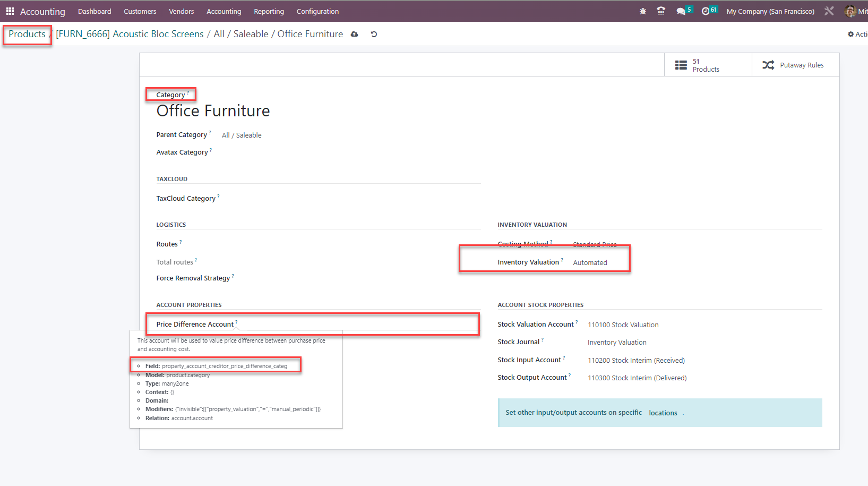The height and width of the screenshot is (486, 868).
Task: Open the apps grid home menu icon
Action: coord(10,11)
